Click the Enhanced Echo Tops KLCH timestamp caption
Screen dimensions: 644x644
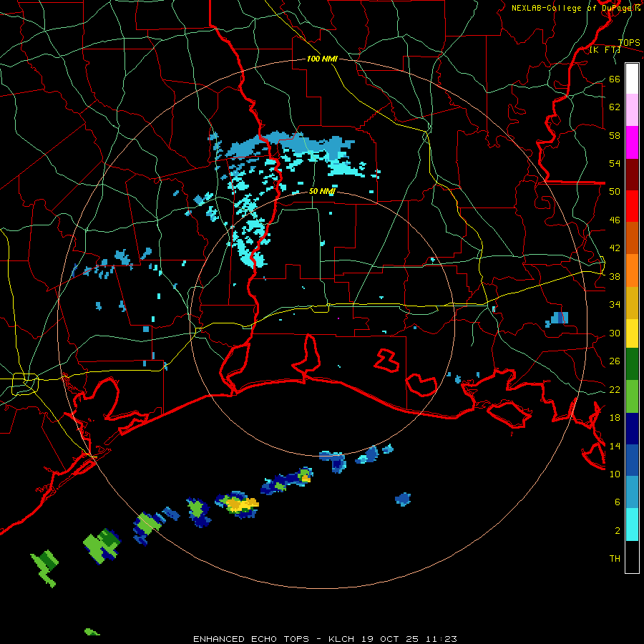pyautogui.click(x=325, y=639)
